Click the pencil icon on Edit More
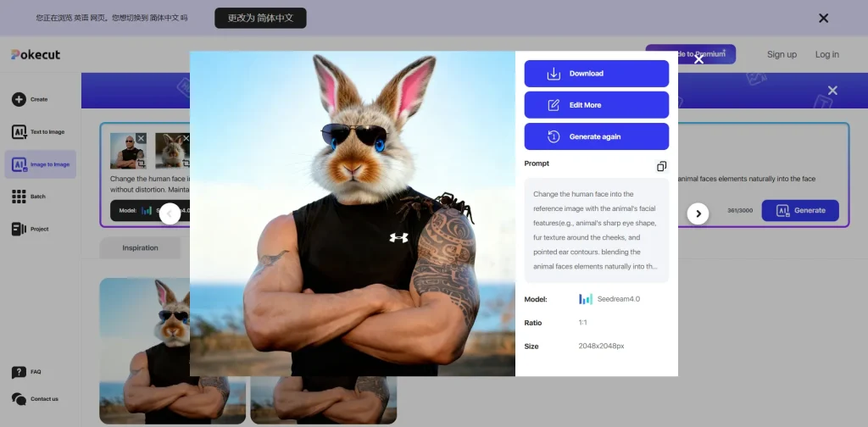The image size is (868, 427). tap(554, 105)
